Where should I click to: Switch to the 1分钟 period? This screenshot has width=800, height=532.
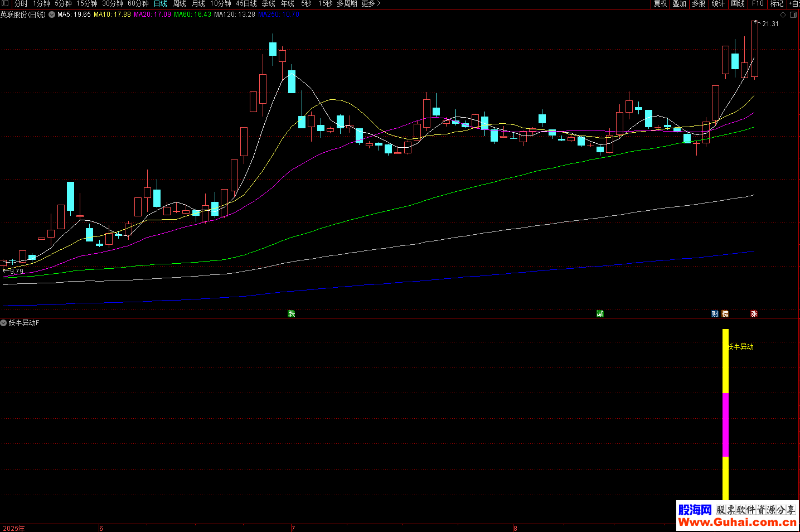41,3
